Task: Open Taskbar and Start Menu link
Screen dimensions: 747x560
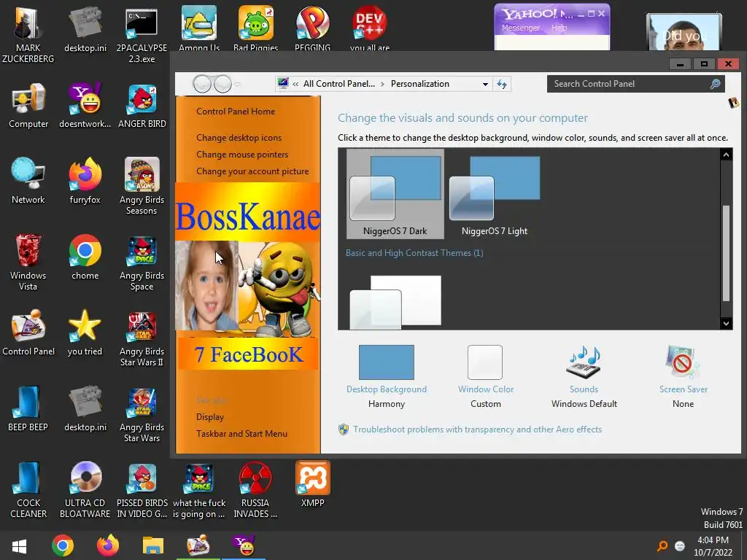Action: click(241, 434)
